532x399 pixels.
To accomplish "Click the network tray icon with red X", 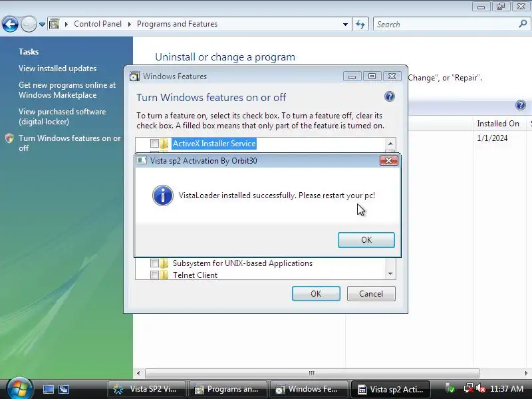I will [469, 389].
